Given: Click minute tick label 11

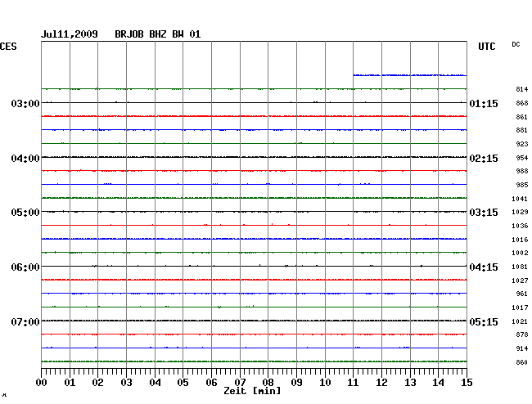Looking at the screenshot, I should click(x=354, y=383).
